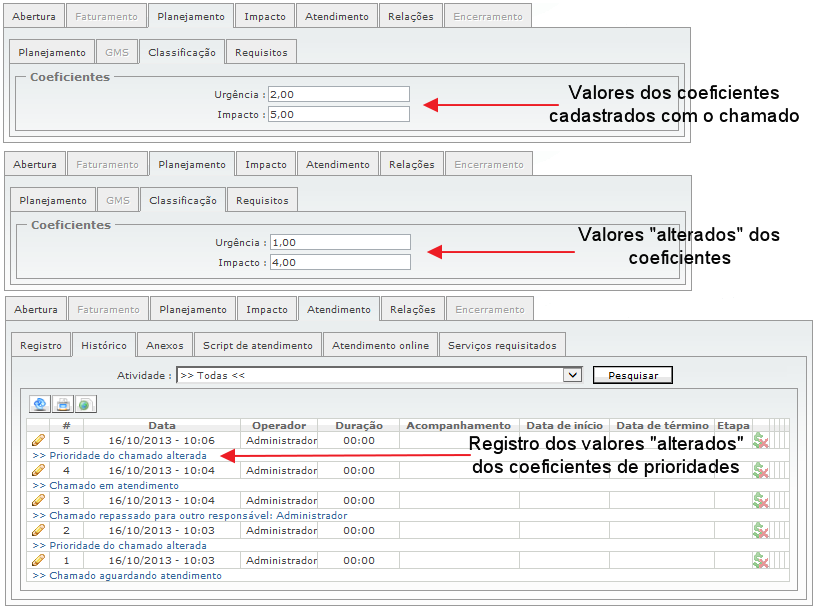Open the pencil editor for record 1
Viewport: 816px width, 611px height.
38,559
